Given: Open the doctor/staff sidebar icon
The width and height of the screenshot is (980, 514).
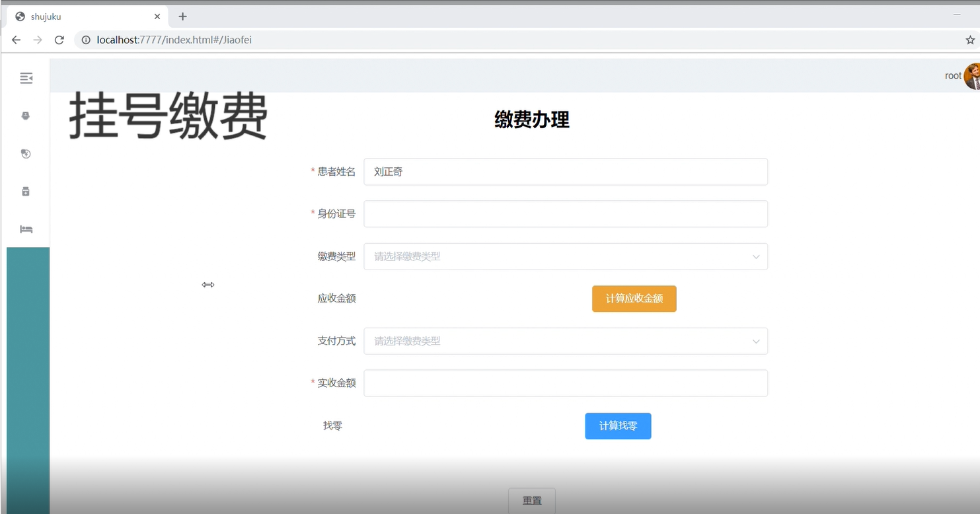Looking at the screenshot, I should 26,116.
